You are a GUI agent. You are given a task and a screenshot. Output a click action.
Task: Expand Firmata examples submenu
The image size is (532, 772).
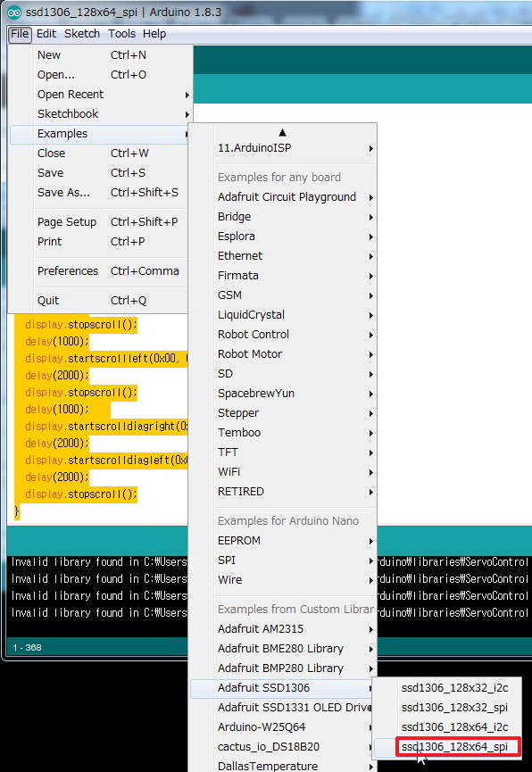[x=283, y=276]
